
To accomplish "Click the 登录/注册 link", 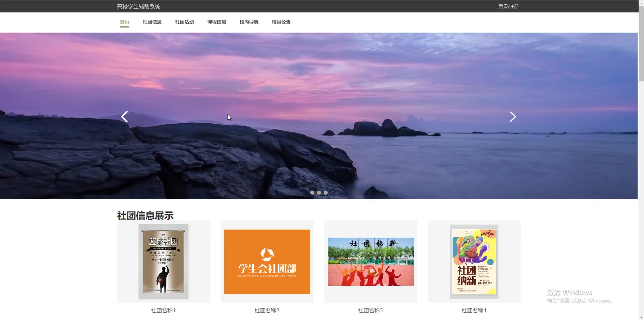I will [x=509, y=6].
